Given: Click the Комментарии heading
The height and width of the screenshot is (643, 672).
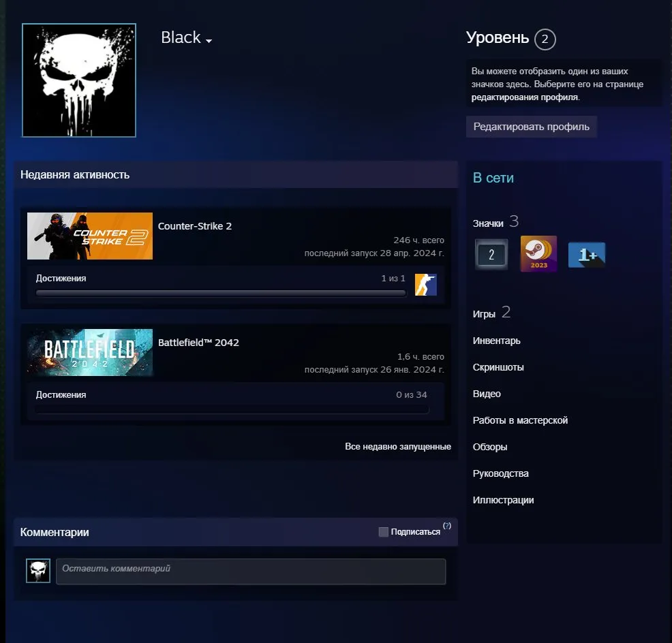Looking at the screenshot, I should (x=55, y=533).
